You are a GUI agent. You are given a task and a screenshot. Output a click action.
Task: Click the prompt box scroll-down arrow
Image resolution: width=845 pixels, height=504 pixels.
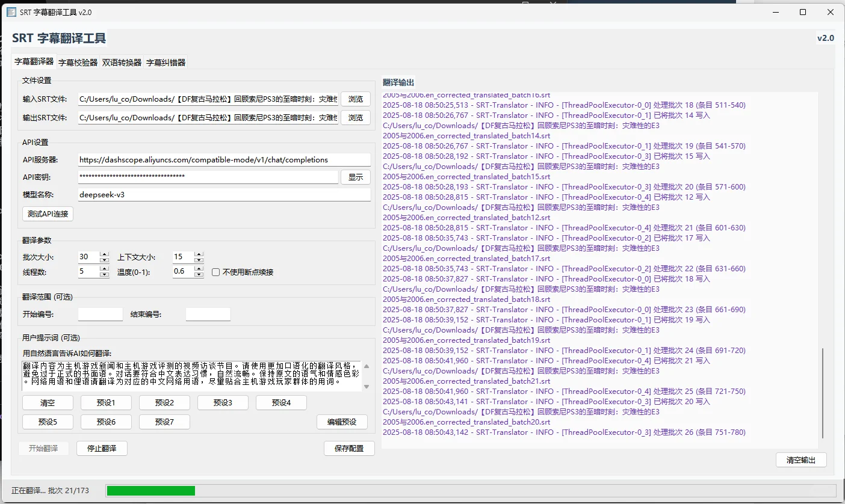point(367,386)
